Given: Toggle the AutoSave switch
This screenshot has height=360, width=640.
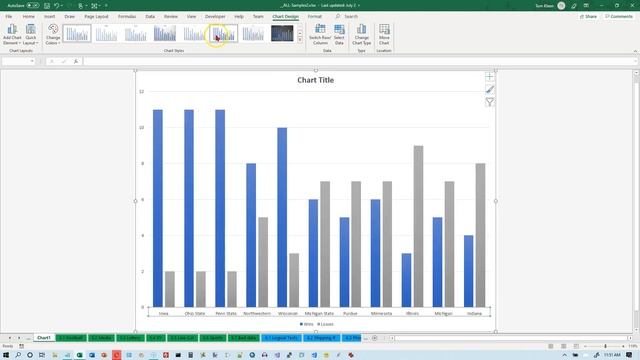Looking at the screenshot, I should click(33, 6).
